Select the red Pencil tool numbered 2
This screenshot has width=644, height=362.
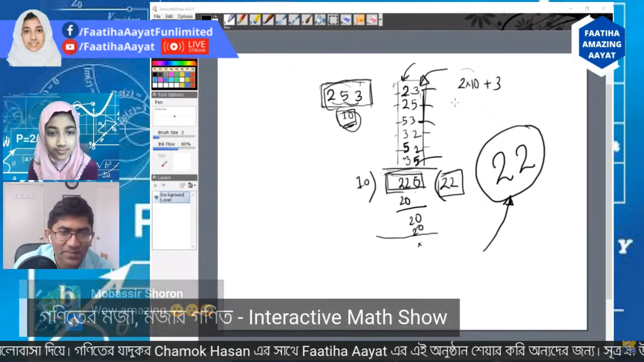tap(242, 19)
